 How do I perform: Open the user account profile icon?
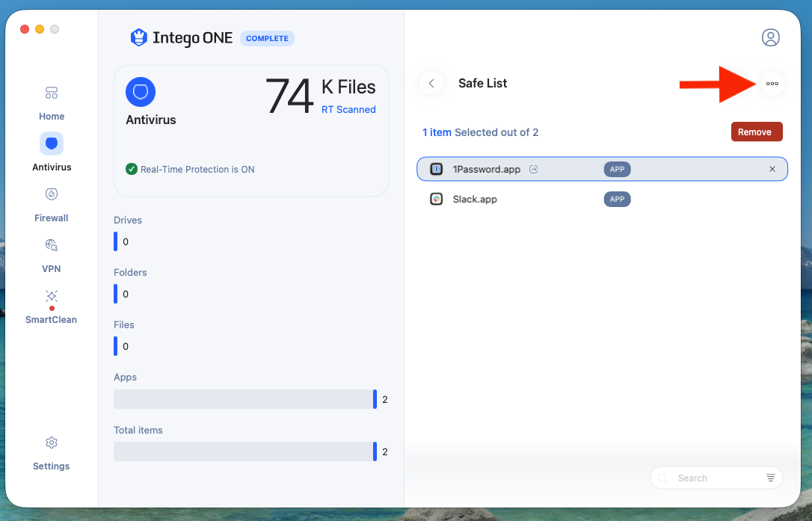click(x=771, y=37)
